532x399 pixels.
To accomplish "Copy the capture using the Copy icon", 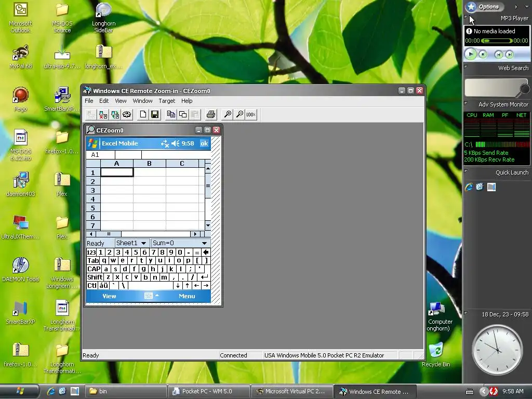I will 171,115.
